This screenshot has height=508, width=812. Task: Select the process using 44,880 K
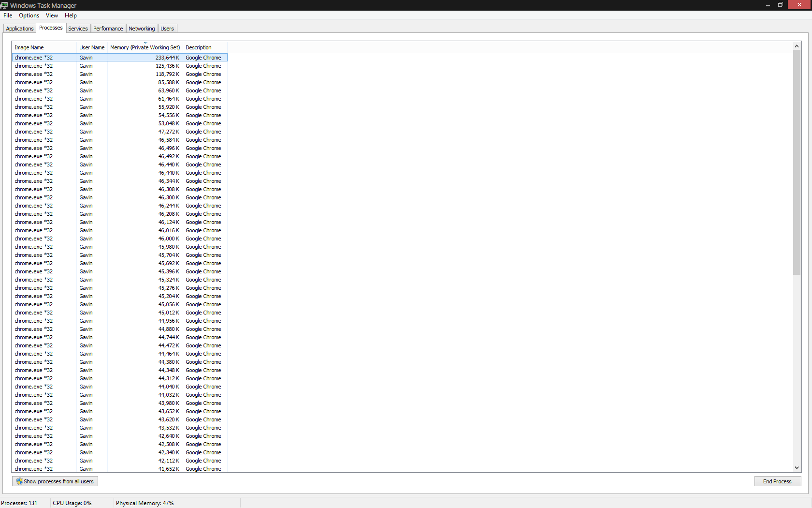pos(119,329)
